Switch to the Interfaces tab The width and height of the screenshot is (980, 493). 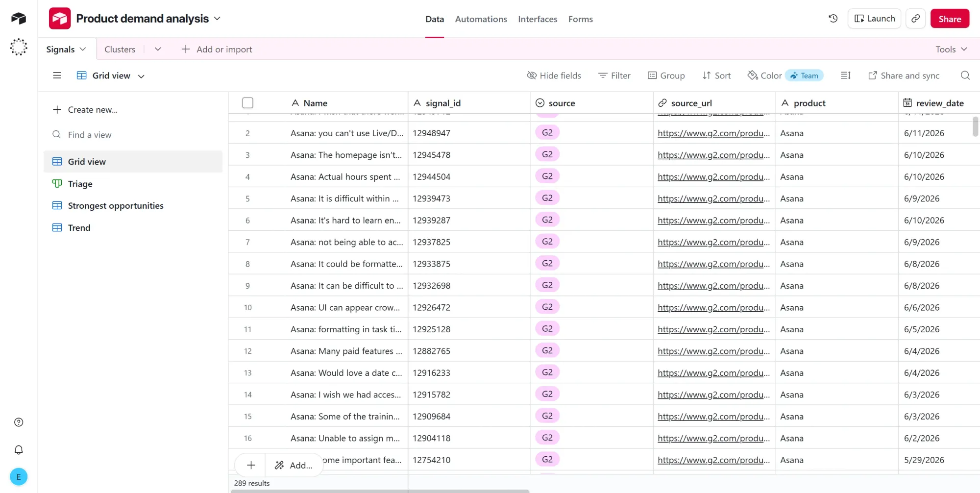(x=538, y=19)
